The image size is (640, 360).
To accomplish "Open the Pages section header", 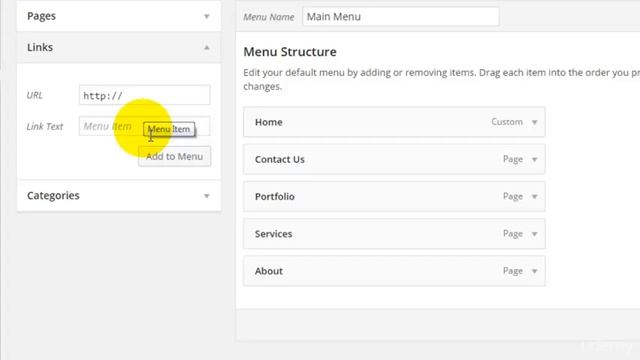I will (119, 16).
